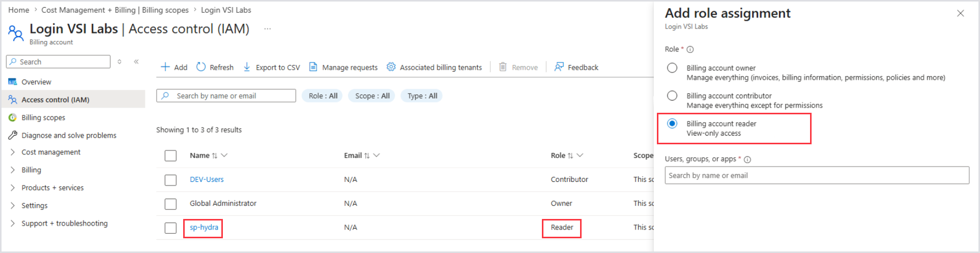The height and width of the screenshot is (253, 980).
Task: Click the Remove trash icon
Action: coord(503,67)
